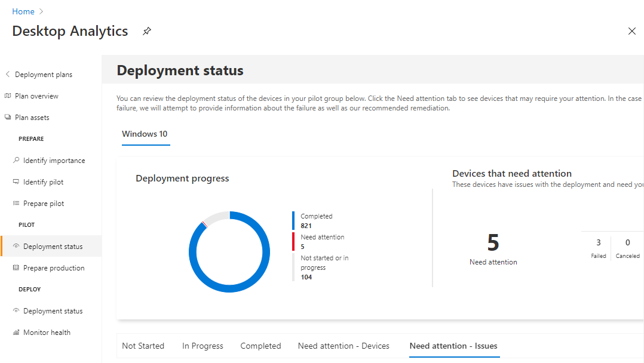Click the red Need attention legend bar
This screenshot has width=644, height=363.
(x=293, y=241)
